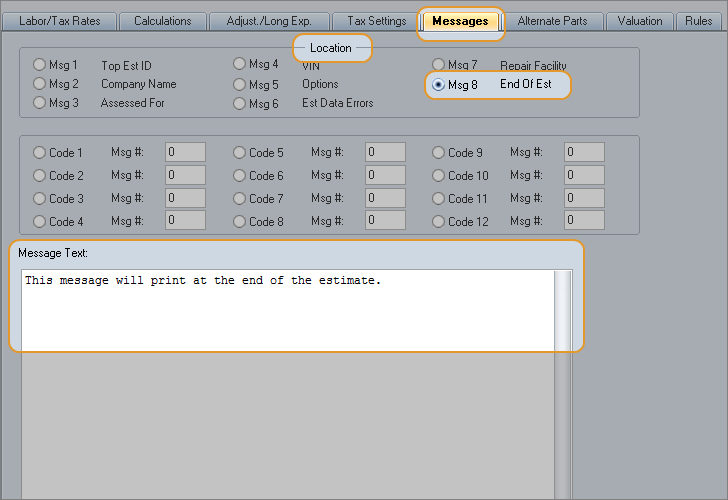Select the Msg 1 Top Est ID radio button
Image resolution: width=728 pixels, height=500 pixels.
tap(40, 65)
